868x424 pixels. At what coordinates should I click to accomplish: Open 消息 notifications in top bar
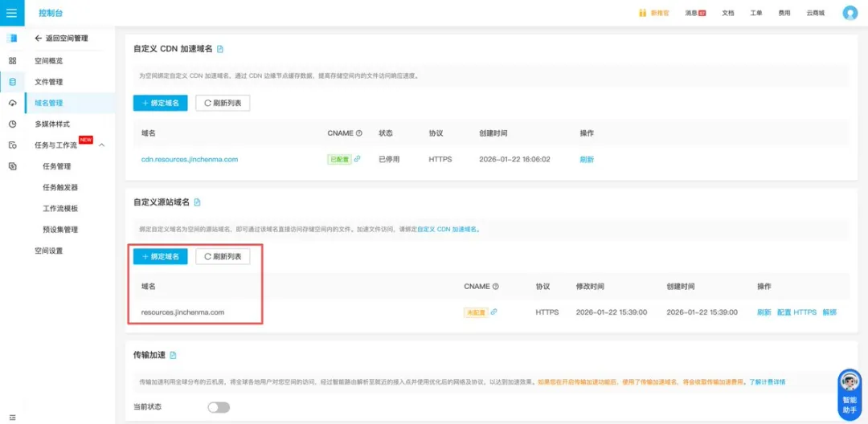tap(695, 13)
